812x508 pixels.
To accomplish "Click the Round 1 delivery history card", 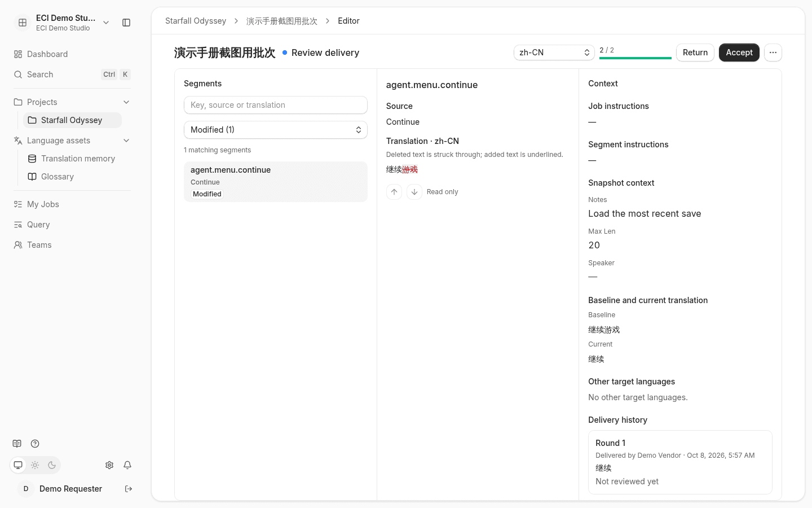I will (x=680, y=462).
